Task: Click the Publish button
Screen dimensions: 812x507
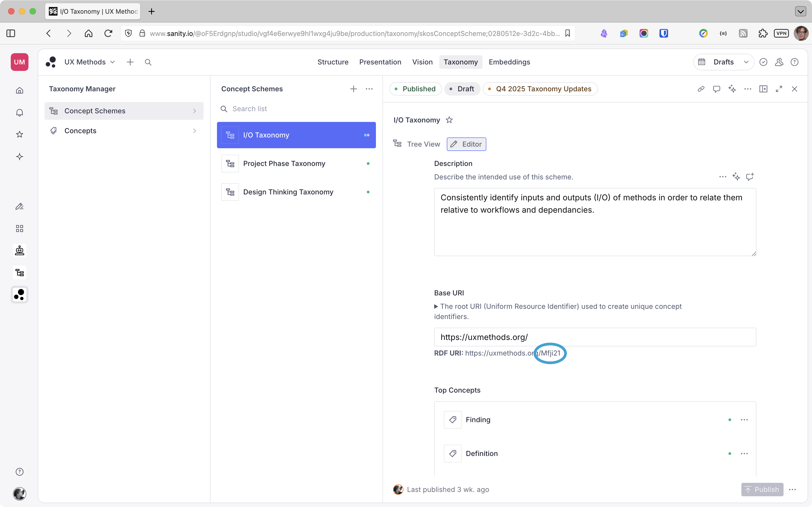Action: (762, 490)
